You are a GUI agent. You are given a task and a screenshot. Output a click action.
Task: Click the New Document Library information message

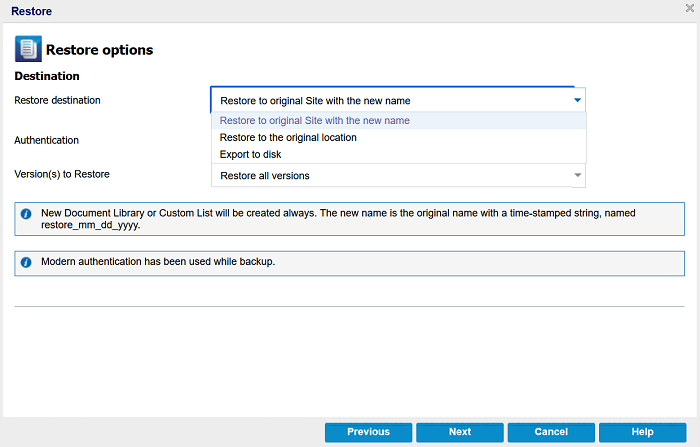(350, 219)
